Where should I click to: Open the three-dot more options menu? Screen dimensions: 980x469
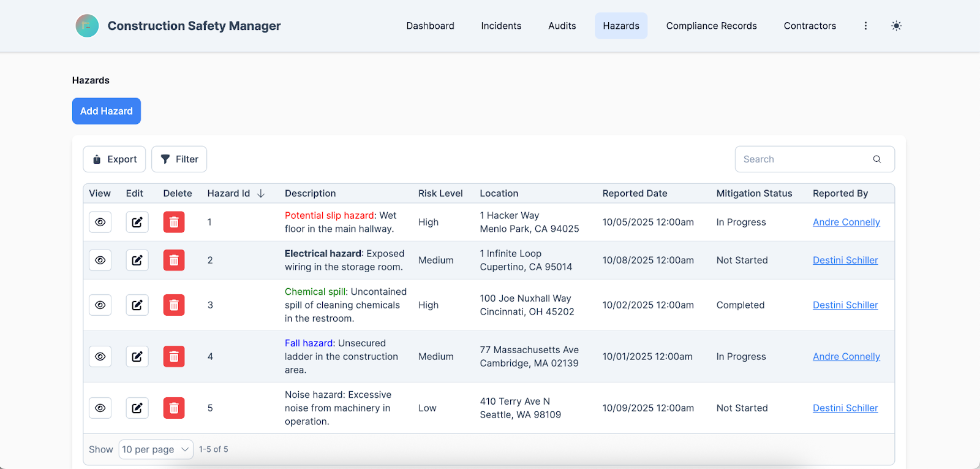865,26
